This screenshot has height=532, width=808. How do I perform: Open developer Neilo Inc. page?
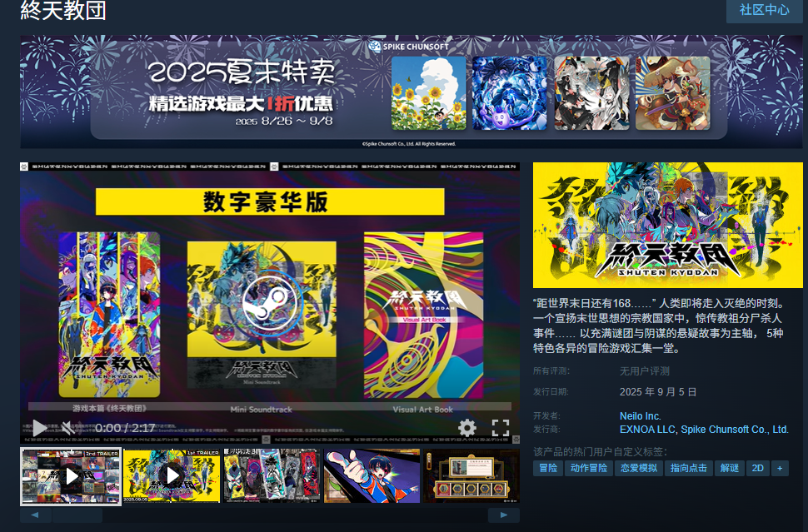point(640,415)
